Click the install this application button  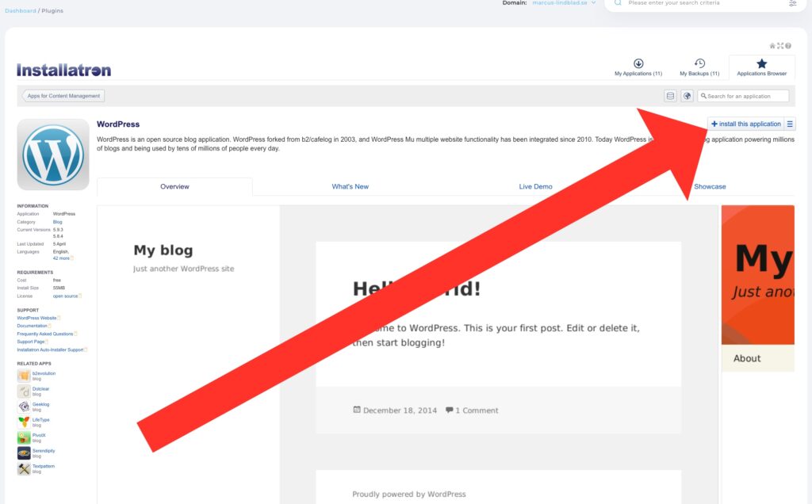[745, 124]
